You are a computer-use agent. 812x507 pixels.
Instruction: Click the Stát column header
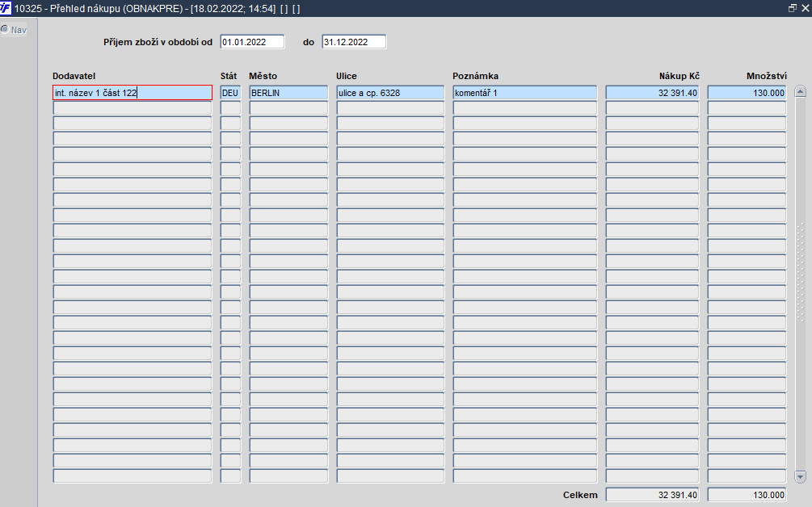click(x=229, y=76)
